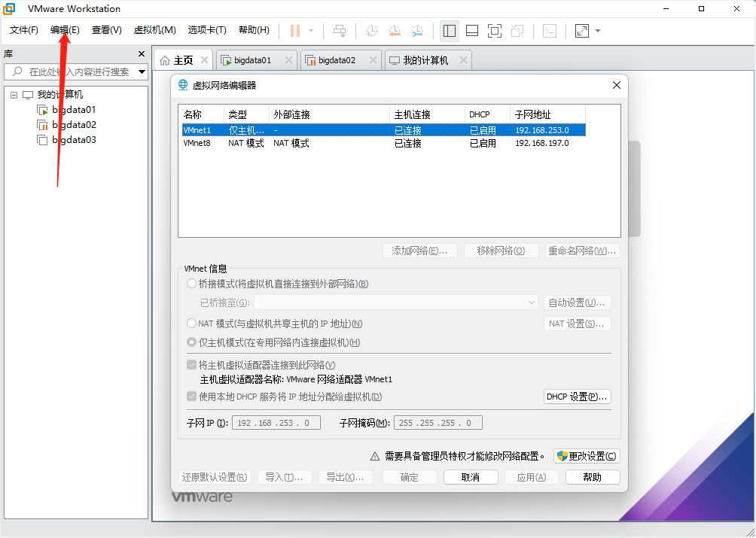Viewport: 756px width, 538px height.
Task: Click the revert to snapshot icon
Action: (395, 31)
